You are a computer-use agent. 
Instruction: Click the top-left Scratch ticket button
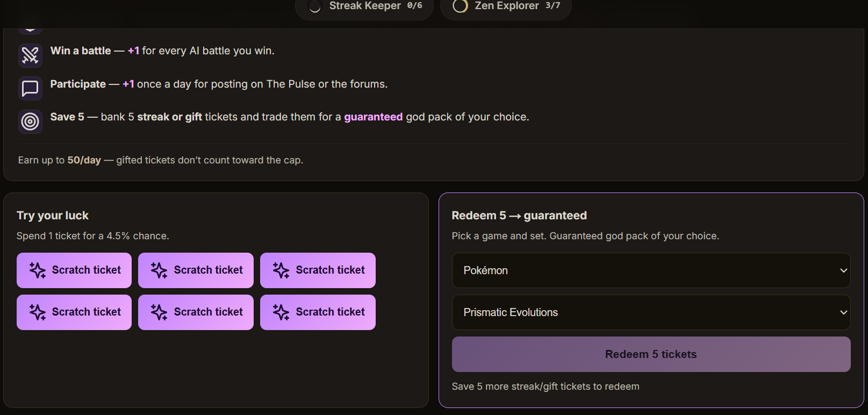pyautogui.click(x=74, y=270)
